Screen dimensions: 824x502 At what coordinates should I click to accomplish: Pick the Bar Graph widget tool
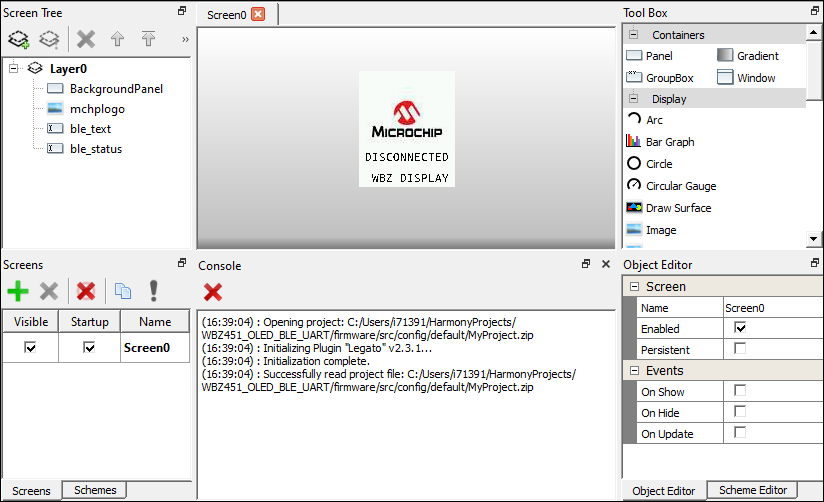pyautogui.click(x=661, y=142)
